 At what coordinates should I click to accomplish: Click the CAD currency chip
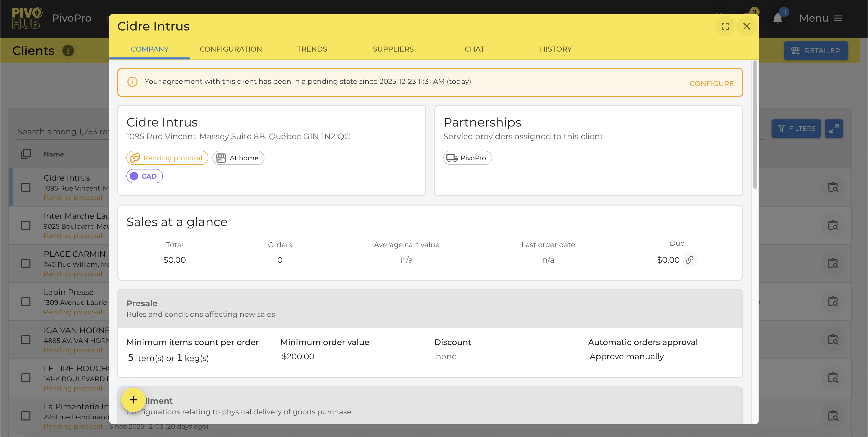tap(145, 176)
